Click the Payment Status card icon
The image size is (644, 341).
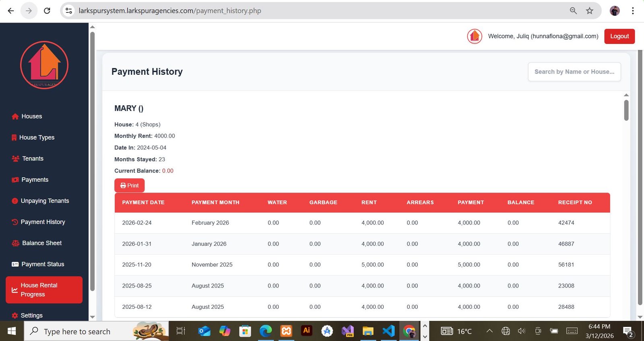coord(15,264)
